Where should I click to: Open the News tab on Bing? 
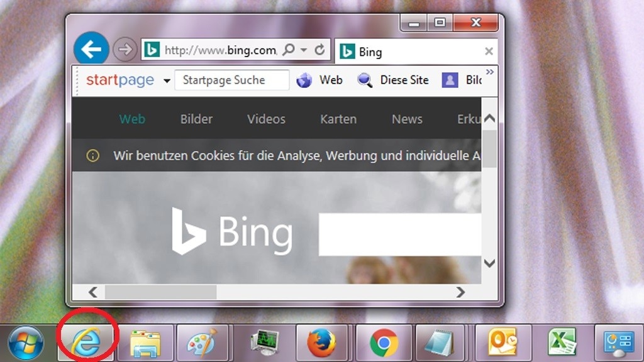click(x=407, y=119)
